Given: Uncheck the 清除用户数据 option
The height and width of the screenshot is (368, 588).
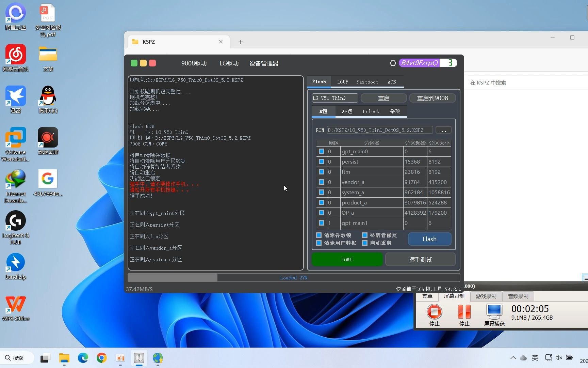Looking at the screenshot, I should 319,243.
